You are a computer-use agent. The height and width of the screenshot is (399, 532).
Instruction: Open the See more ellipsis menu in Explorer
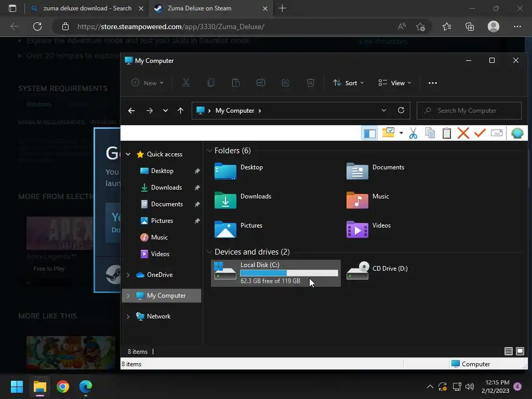coord(433,83)
